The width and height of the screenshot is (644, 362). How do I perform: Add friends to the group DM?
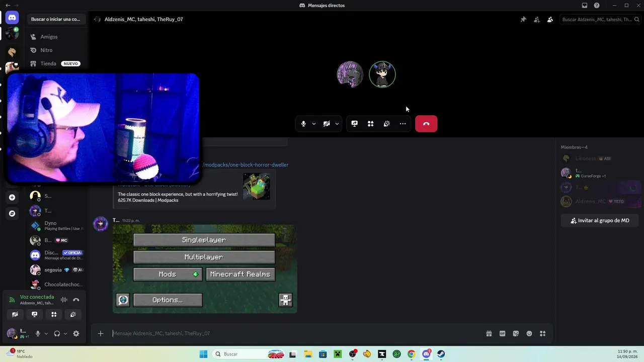537,20
